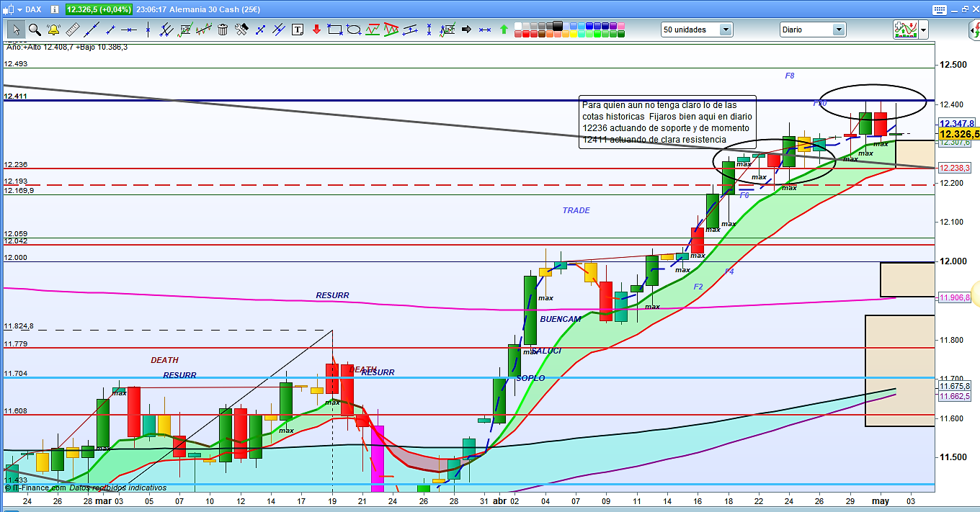Select the ellipse drawing tool
Image resolution: width=980 pixels, height=512 pixels.
pyautogui.click(x=354, y=30)
